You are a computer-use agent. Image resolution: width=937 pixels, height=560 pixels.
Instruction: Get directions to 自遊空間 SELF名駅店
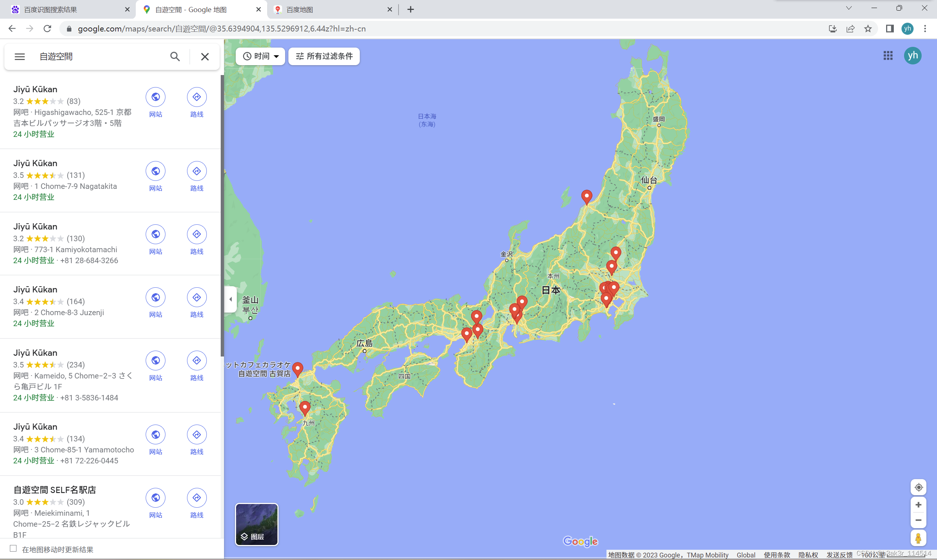point(197,498)
